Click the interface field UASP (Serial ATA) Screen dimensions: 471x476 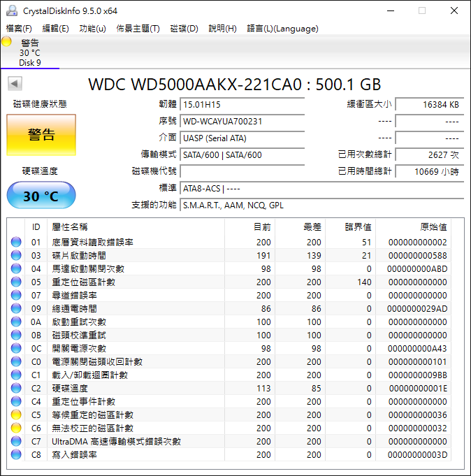coord(242,138)
